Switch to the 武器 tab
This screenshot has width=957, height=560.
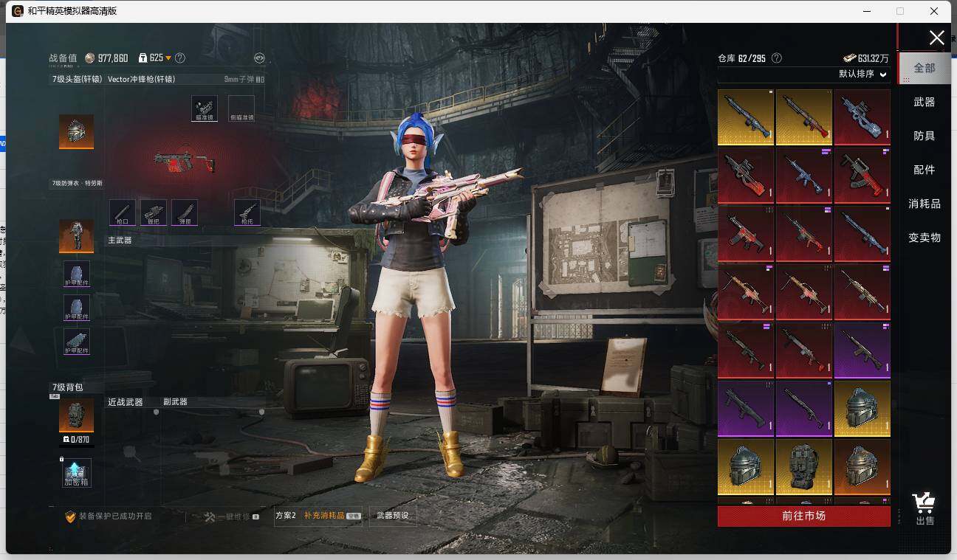[925, 102]
